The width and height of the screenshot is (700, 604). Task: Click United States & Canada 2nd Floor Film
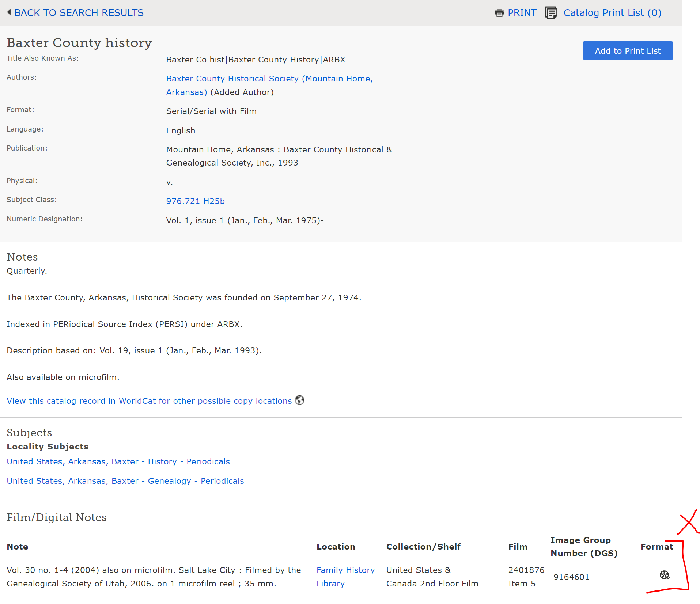click(432, 577)
